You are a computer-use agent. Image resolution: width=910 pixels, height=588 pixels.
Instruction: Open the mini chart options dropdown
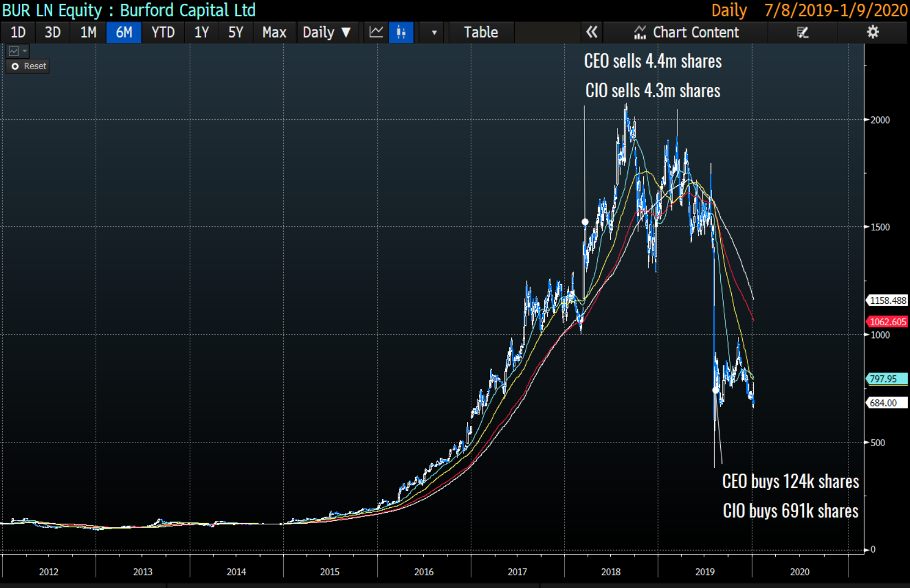tap(17, 51)
